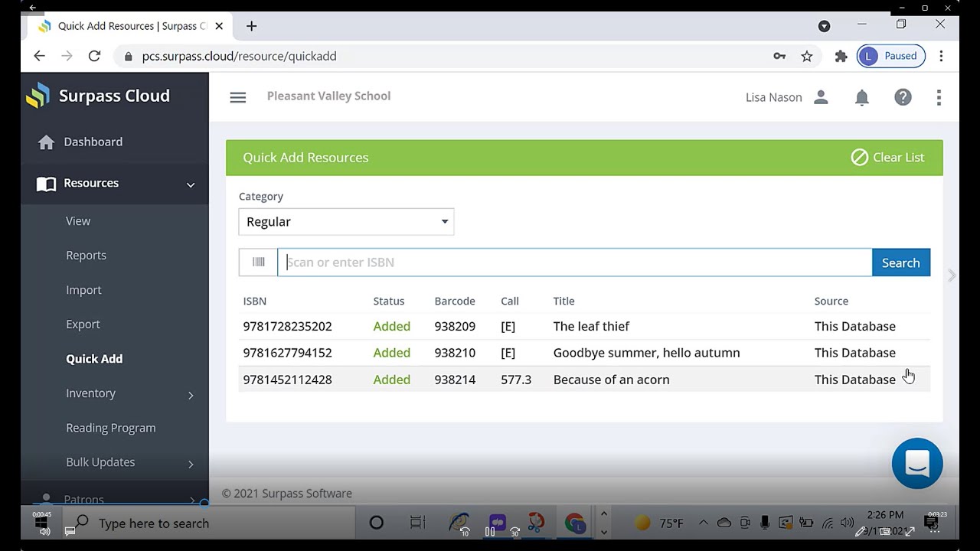Click the Paused profile button
The height and width of the screenshot is (551, 980).
coord(891,56)
